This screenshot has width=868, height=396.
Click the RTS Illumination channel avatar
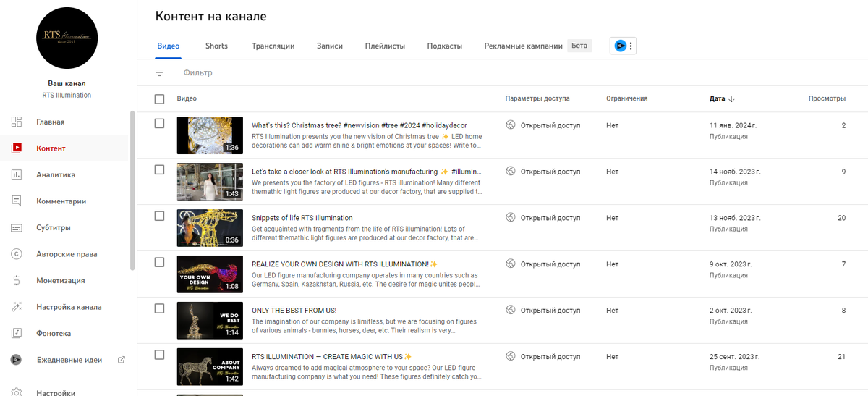pos(67,38)
